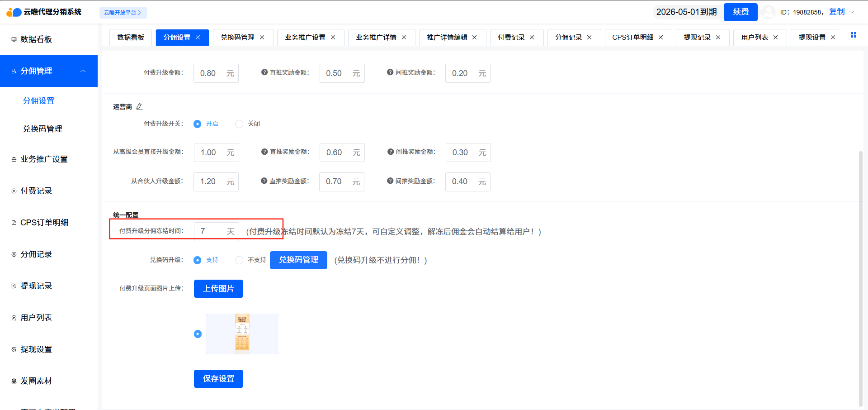The image size is (868, 410).
Task: Focus the 间推奖励金额 0.40 input
Action: pos(468,181)
